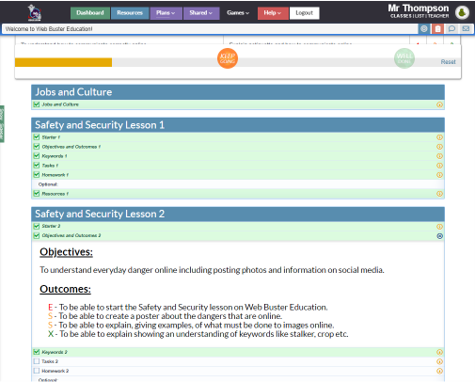Collapse Objectives and Outcomes 2 section icon
The width and height of the screenshot is (475, 383).
(440, 236)
